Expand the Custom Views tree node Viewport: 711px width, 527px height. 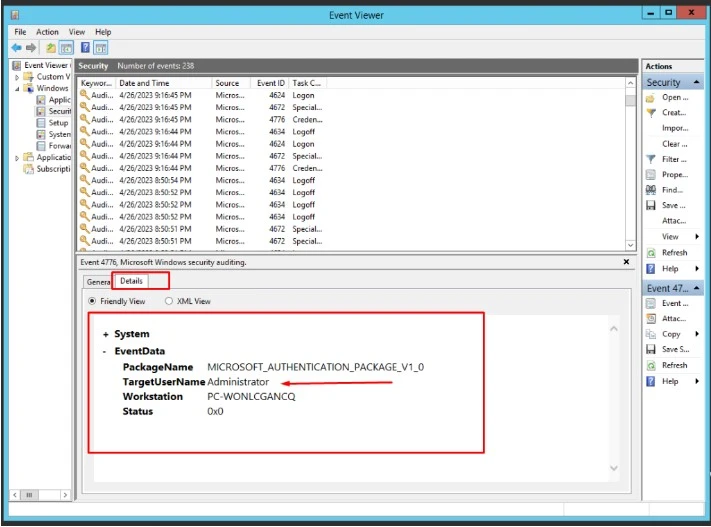coord(18,77)
